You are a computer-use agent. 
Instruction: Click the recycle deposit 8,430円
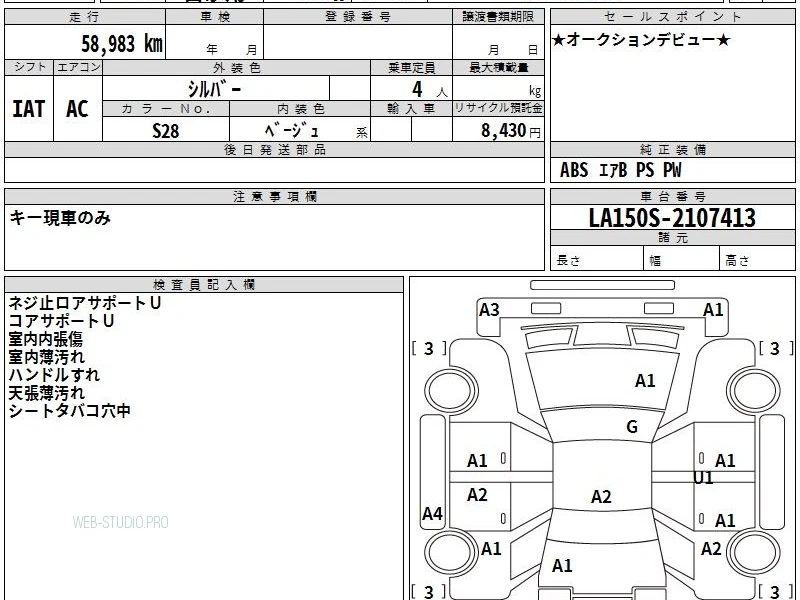(511, 131)
